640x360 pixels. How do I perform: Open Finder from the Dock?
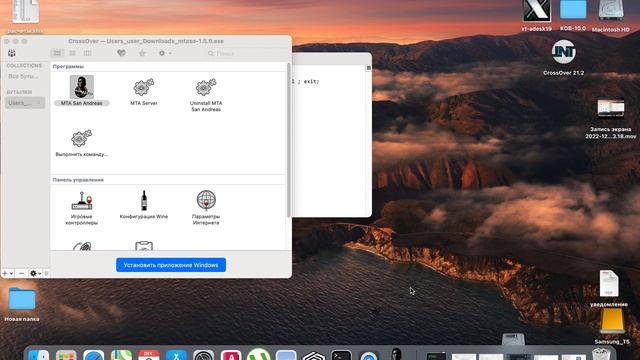tap(39, 355)
